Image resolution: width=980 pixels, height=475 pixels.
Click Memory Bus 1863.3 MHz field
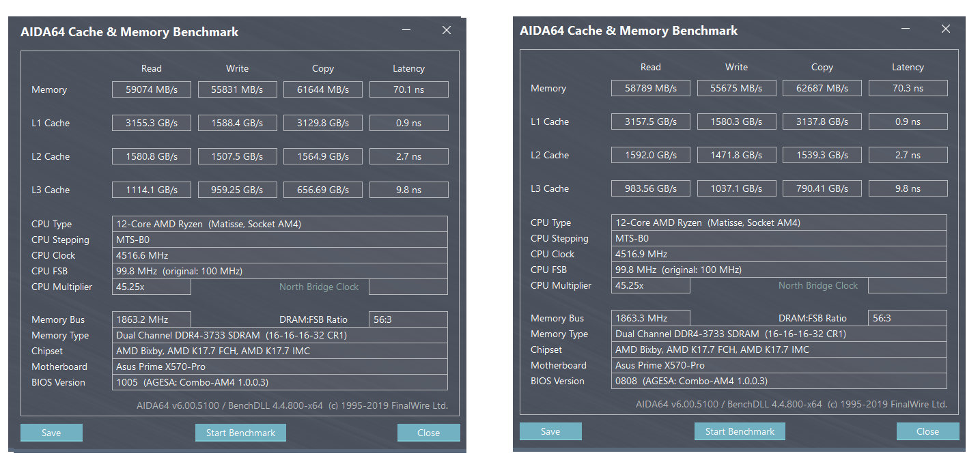[x=651, y=318]
